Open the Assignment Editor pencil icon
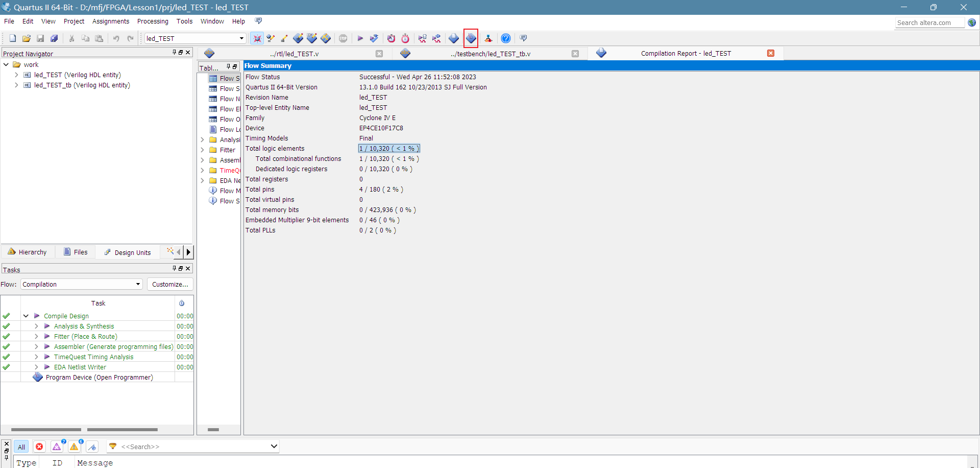Image resolution: width=980 pixels, height=468 pixels. [284, 38]
